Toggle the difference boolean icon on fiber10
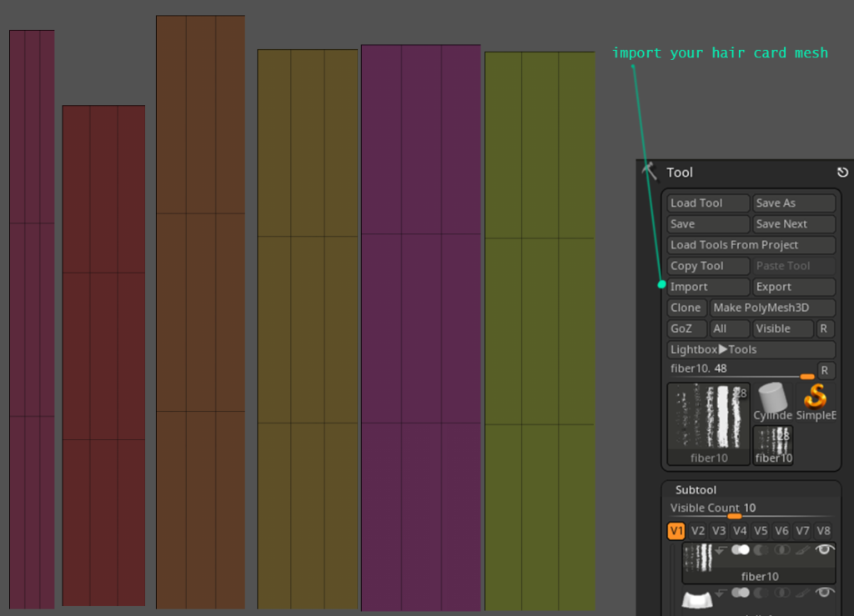 [x=761, y=550]
